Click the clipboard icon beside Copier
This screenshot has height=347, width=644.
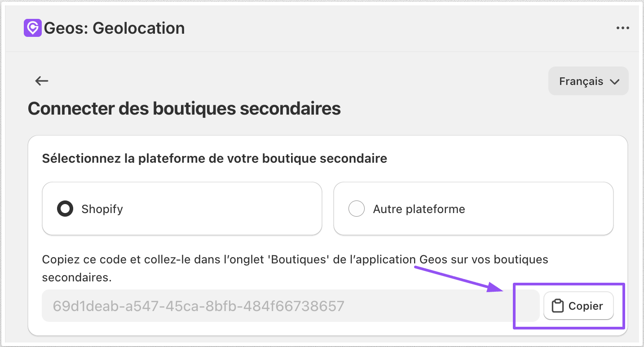[557, 306]
